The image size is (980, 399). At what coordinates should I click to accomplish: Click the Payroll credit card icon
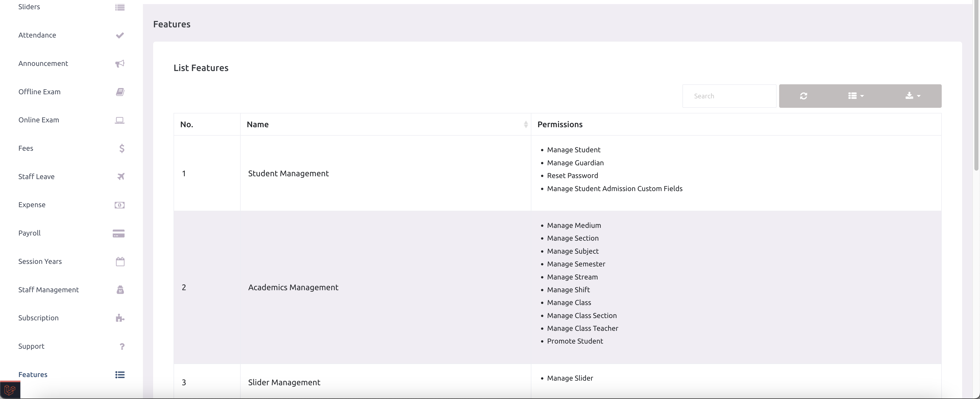[118, 233]
